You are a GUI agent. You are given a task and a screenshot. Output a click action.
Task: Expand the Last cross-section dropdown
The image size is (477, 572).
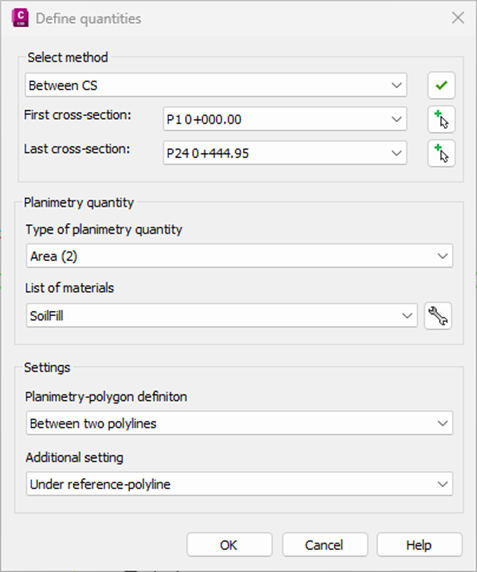coord(285,153)
